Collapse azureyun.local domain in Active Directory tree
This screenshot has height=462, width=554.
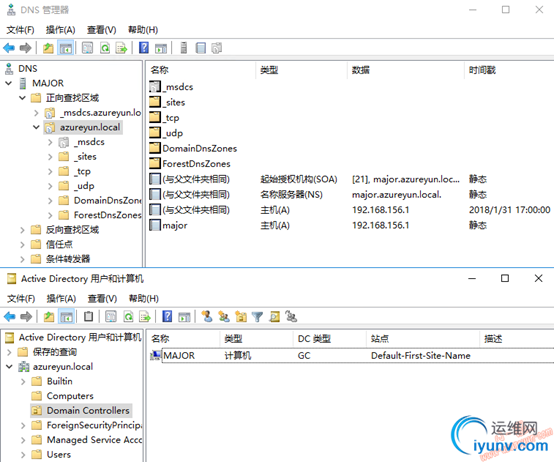(x=10, y=367)
